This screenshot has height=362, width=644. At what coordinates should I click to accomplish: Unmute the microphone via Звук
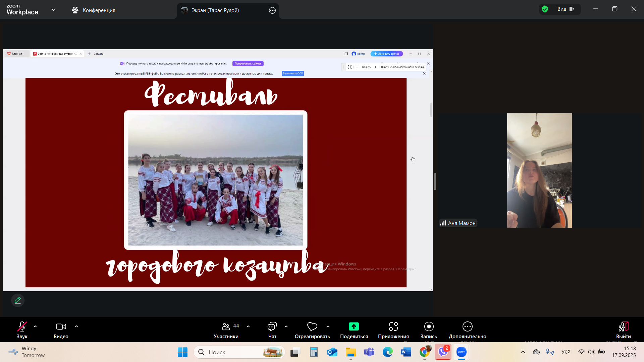pyautogui.click(x=22, y=327)
